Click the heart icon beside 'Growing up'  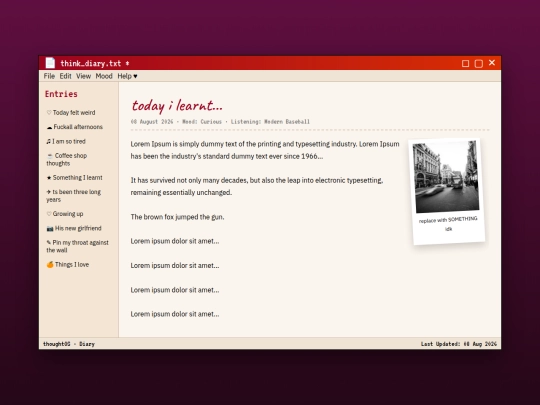(x=49, y=214)
